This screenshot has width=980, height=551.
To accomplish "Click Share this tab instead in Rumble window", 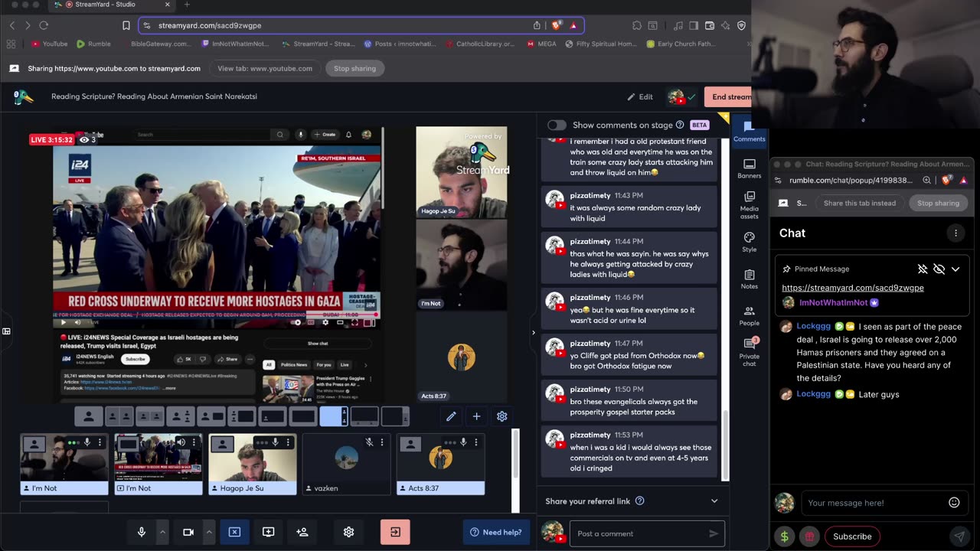I will (x=860, y=203).
